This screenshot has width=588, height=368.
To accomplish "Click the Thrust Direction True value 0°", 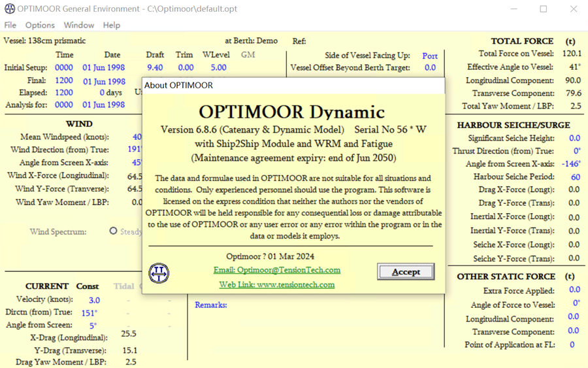I will click(x=577, y=151).
